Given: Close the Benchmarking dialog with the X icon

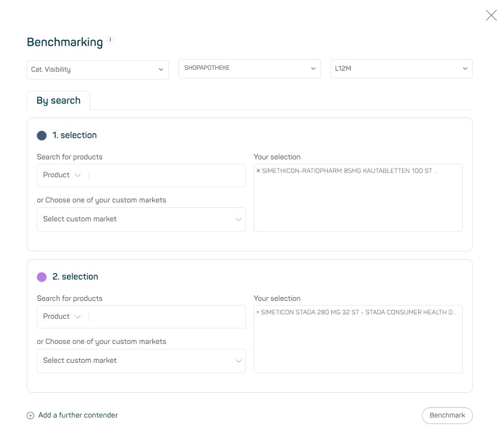Looking at the screenshot, I should coord(491,15).
